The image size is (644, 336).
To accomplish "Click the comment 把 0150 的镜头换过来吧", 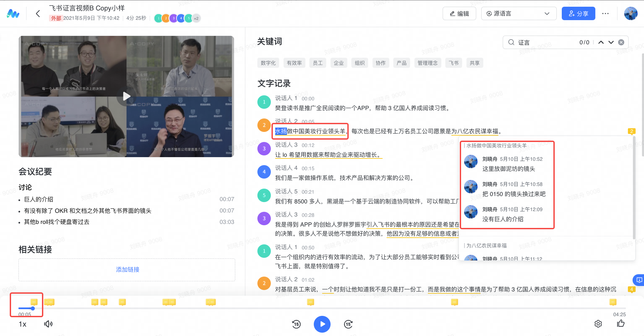I will point(514,194).
